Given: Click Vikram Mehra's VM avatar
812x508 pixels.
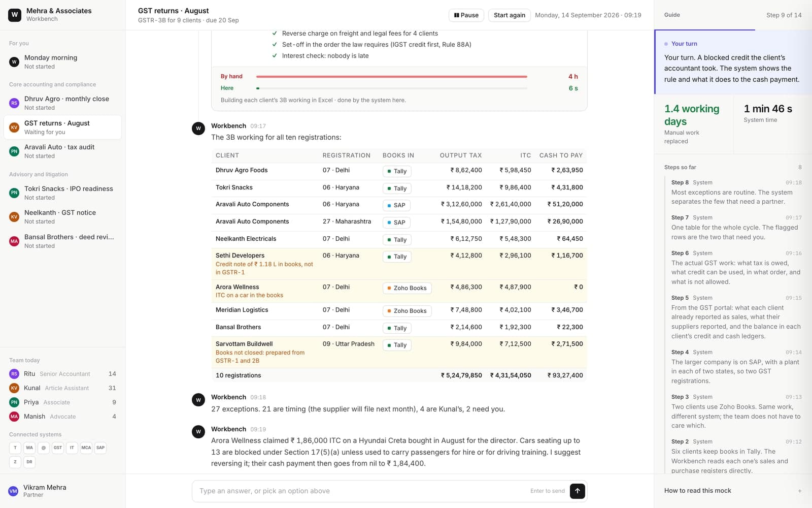Looking at the screenshot, I should [x=14, y=491].
